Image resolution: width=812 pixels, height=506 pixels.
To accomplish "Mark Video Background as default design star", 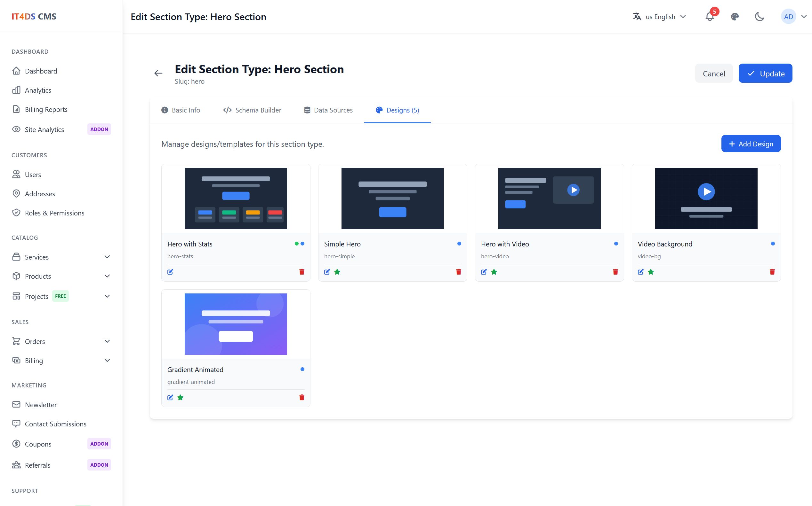I will pyautogui.click(x=651, y=272).
